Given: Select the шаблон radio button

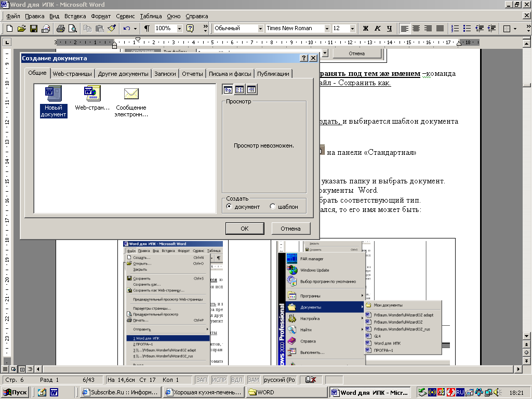Looking at the screenshot, I should (272, 206).
